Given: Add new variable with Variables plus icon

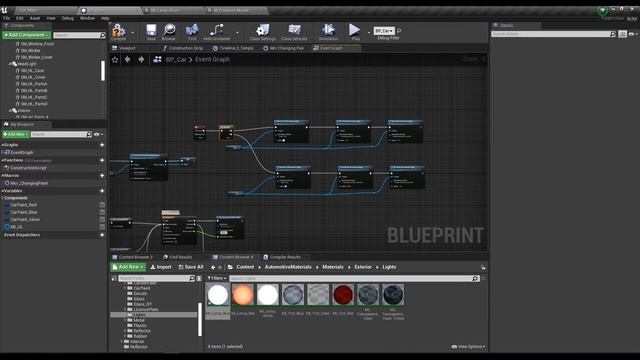Looking at the screenshot, I should pos(102,191).
